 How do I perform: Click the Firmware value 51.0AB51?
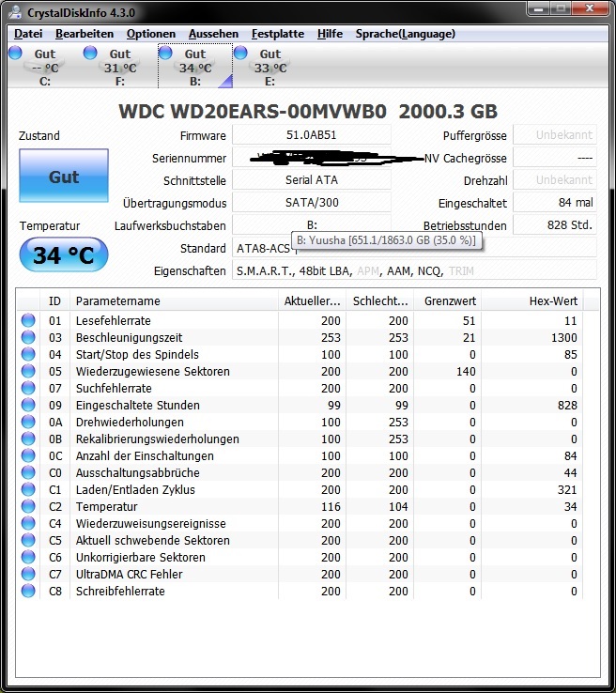coord(312,135)
